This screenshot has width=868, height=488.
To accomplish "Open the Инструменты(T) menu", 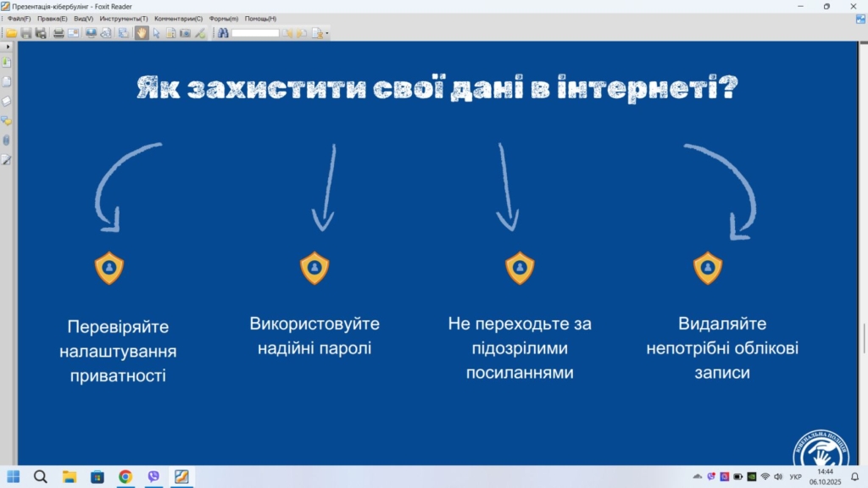I will tap(123, 19).
